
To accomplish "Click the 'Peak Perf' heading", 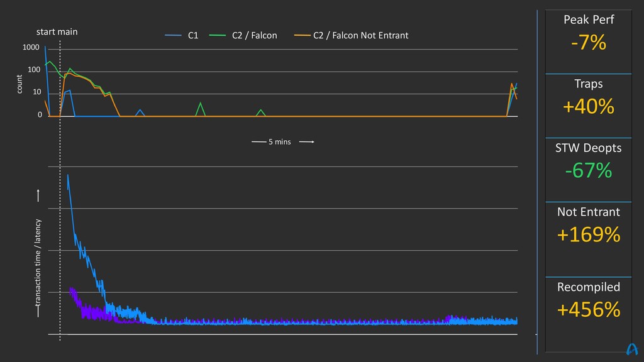I will point(589,19).
